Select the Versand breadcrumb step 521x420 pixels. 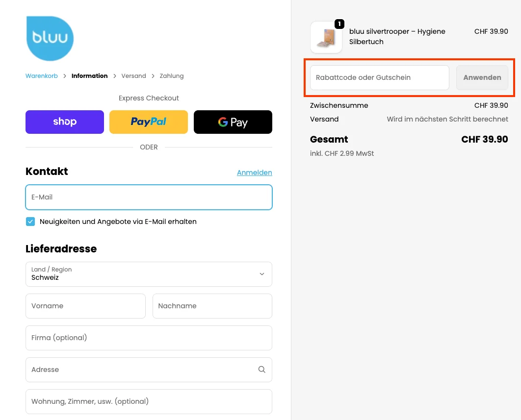click(x=133, y=75)
